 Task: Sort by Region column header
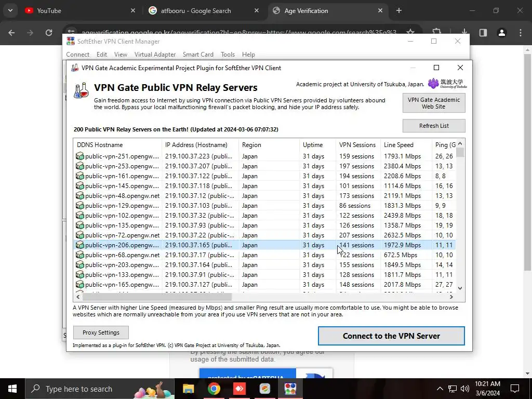coord(269,145)
